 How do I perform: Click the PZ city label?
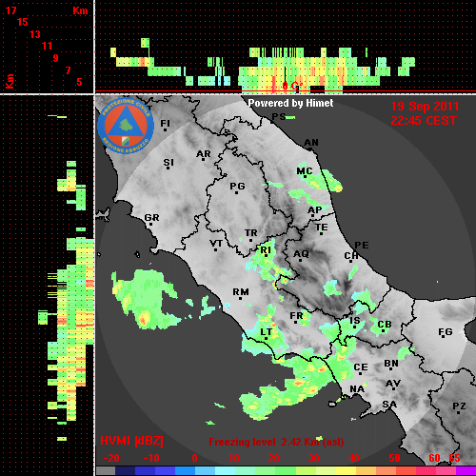point(459,406)
